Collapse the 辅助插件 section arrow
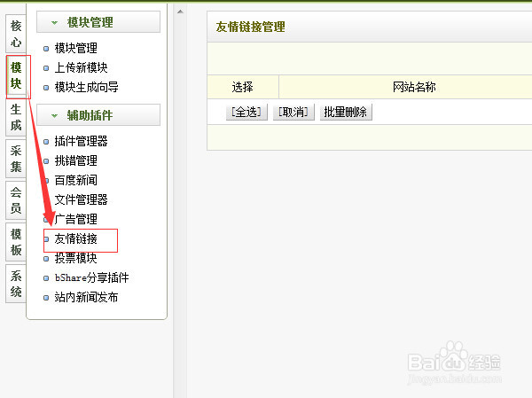 (x=54, y=116)
